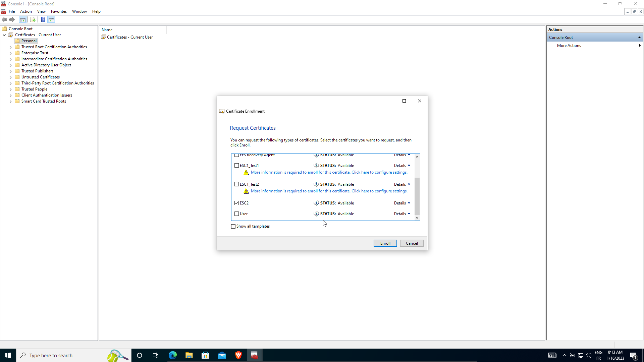This screenshot has height=362, width=644.
Task: Open the Favorites menu
Action: click(59, 11)
